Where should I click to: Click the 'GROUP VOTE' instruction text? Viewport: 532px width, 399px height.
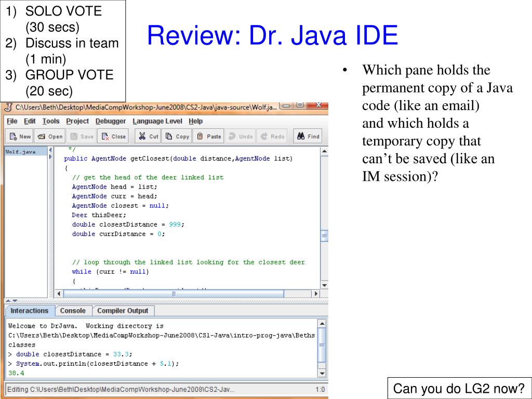click(x=69, y=75)
